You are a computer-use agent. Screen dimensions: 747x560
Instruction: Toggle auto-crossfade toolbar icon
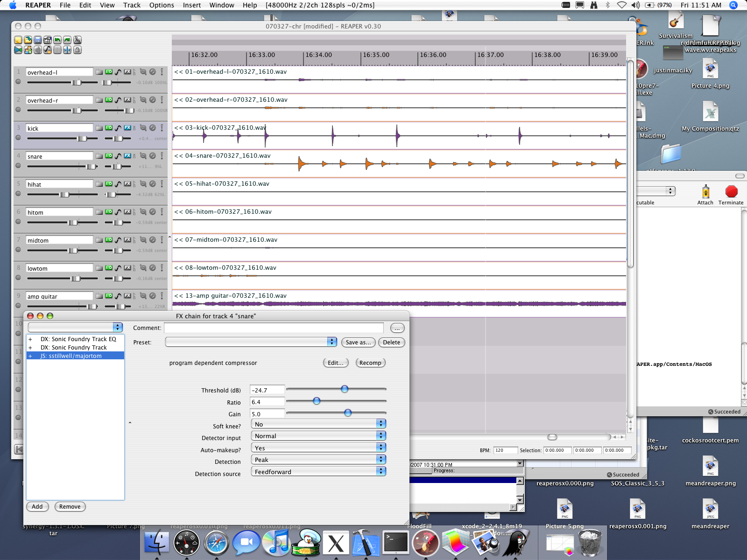(18, 50)
